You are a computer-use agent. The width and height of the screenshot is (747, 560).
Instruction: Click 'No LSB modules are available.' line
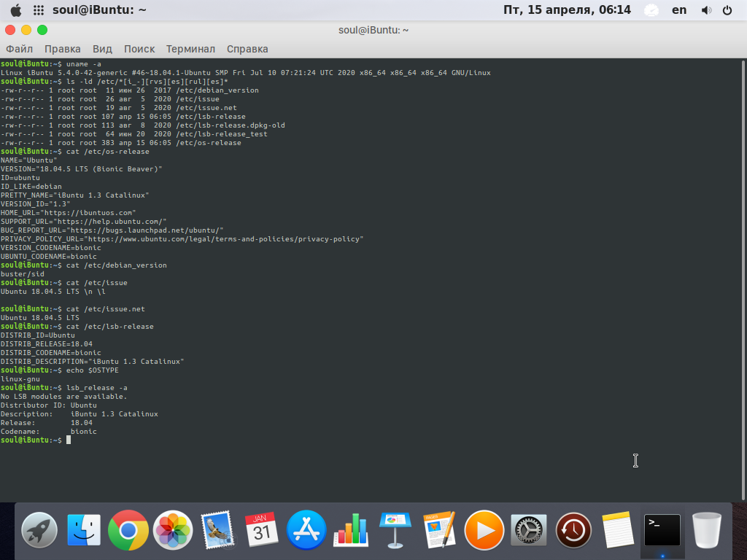[x=64, y=397]
